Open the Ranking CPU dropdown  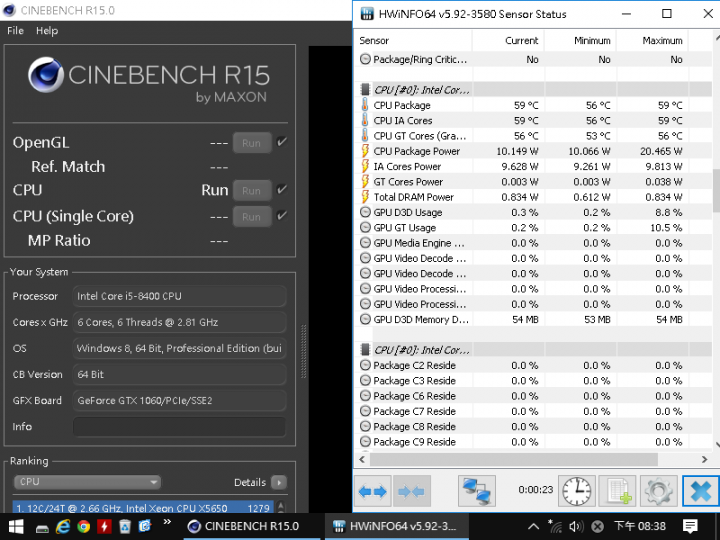[87, 482]
